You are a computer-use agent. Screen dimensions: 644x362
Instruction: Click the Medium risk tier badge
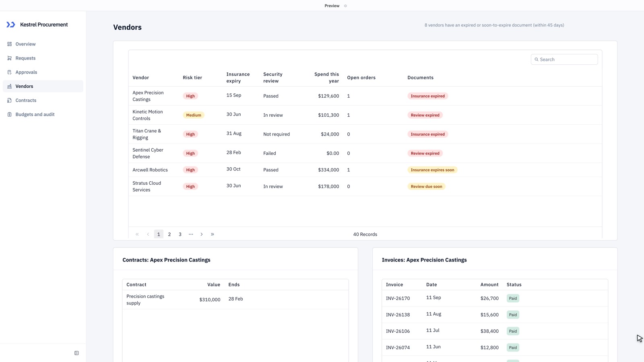[194, 115]
